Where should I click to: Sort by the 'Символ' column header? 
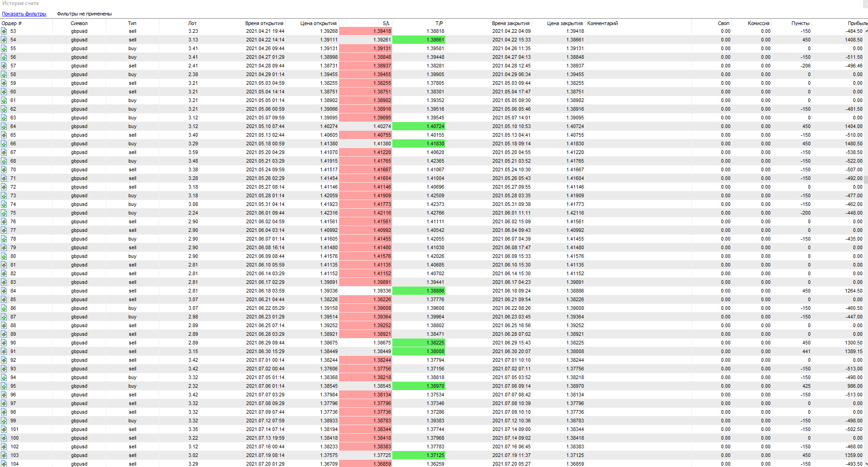[79, 23]
